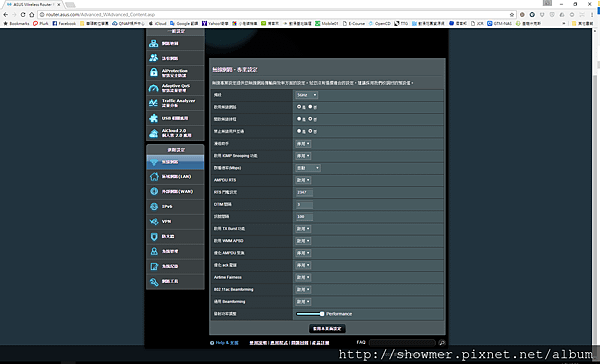Image resolution: width=600 pixels, height=364 pixels.
Task: Open Traffic Analyzer sidebar icon
Action: coord(153,103)
